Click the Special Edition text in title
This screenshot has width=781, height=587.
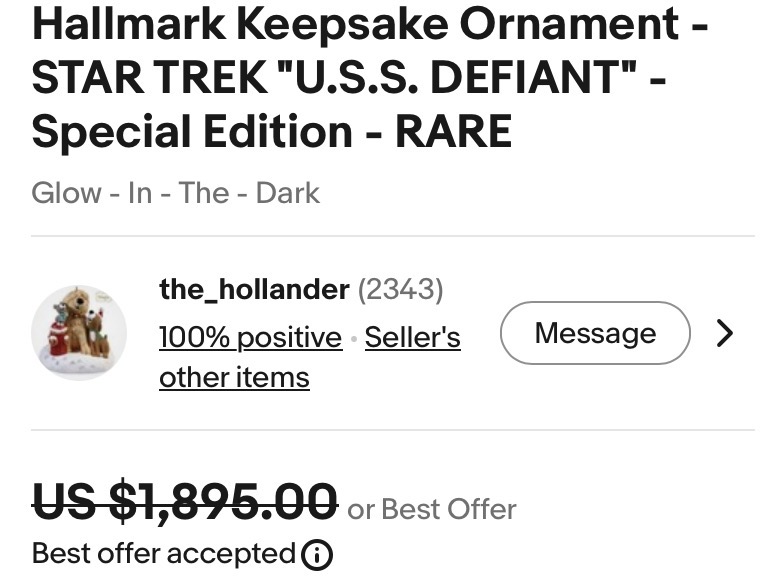pyautogui.click(x=192, y=132)
